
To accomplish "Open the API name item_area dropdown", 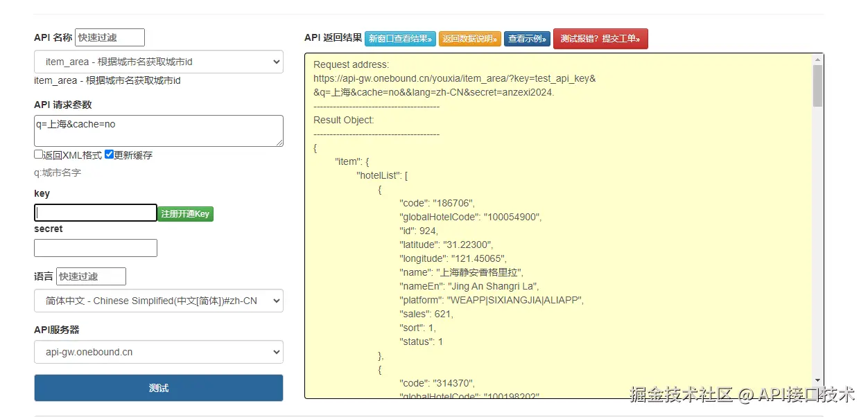I will click(x=159, y=62).
